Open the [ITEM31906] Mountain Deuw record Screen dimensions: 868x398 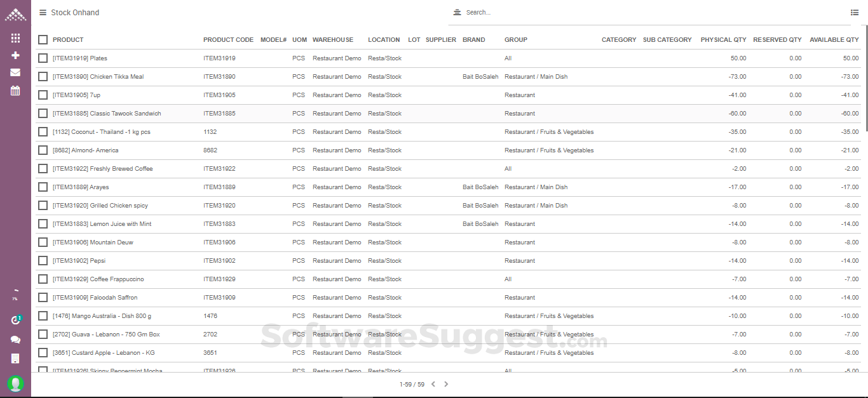pyautogui.click(x=93, y=242)
